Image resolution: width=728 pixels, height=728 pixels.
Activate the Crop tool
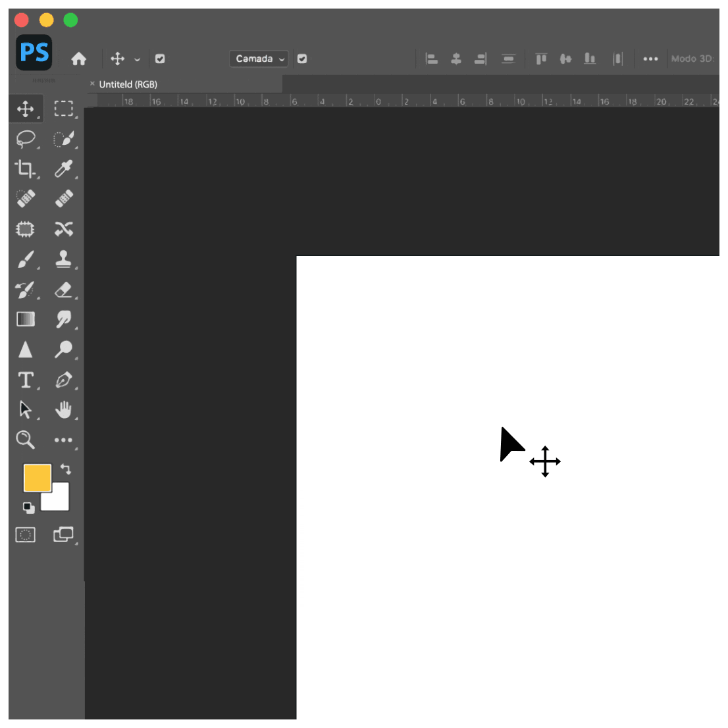(x=26, y=169)
